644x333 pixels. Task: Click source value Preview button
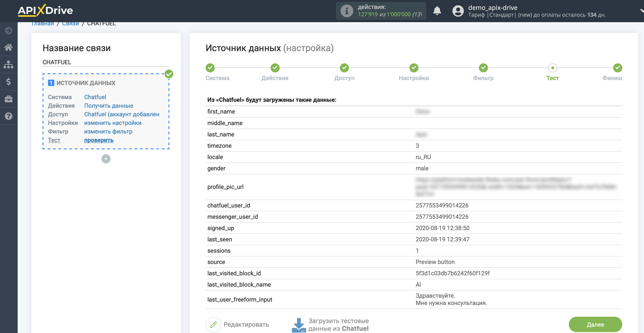pyautogui.click(x=435, y=262)
